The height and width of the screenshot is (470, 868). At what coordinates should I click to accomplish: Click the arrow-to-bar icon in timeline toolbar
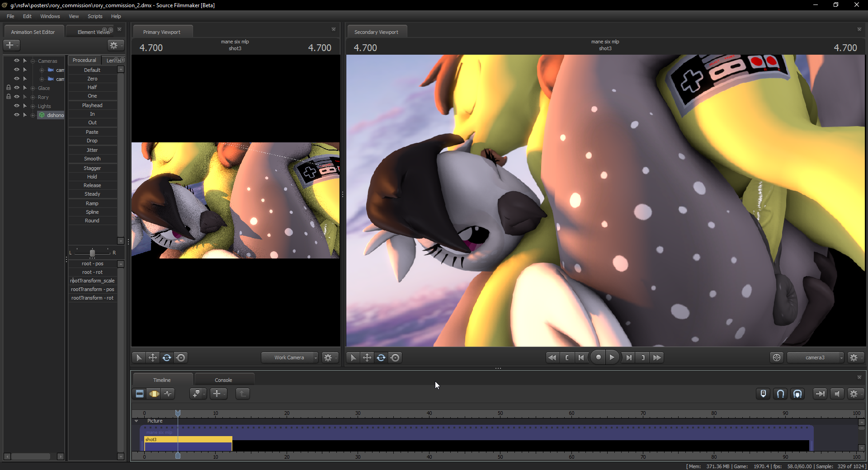tap(820, 394)
